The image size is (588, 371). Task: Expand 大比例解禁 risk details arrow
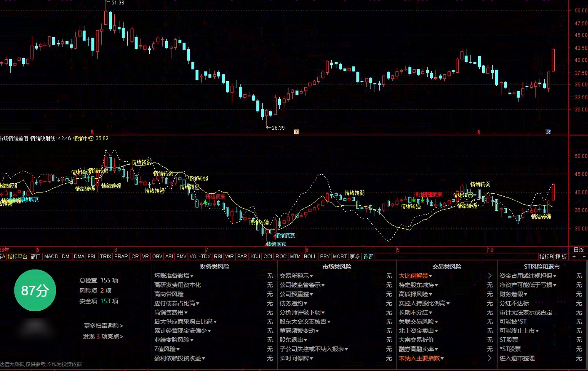click(489, 276)
